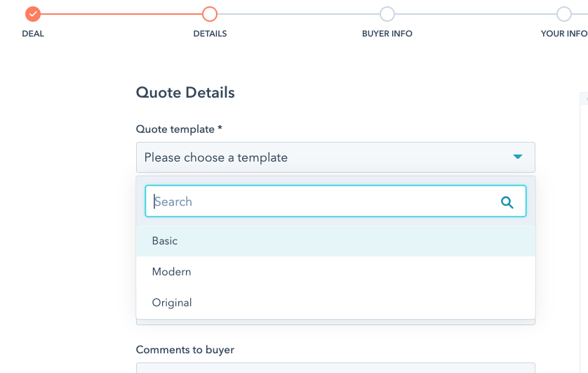588x373 pixels.
Task: Toggle the Quote template dropdown caret
Action: 518,157
